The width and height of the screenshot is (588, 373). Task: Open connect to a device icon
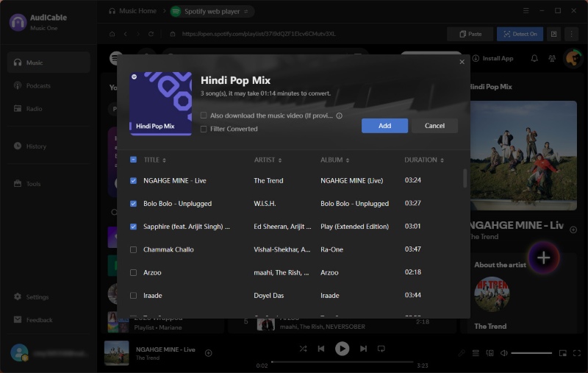click(490, 353)
